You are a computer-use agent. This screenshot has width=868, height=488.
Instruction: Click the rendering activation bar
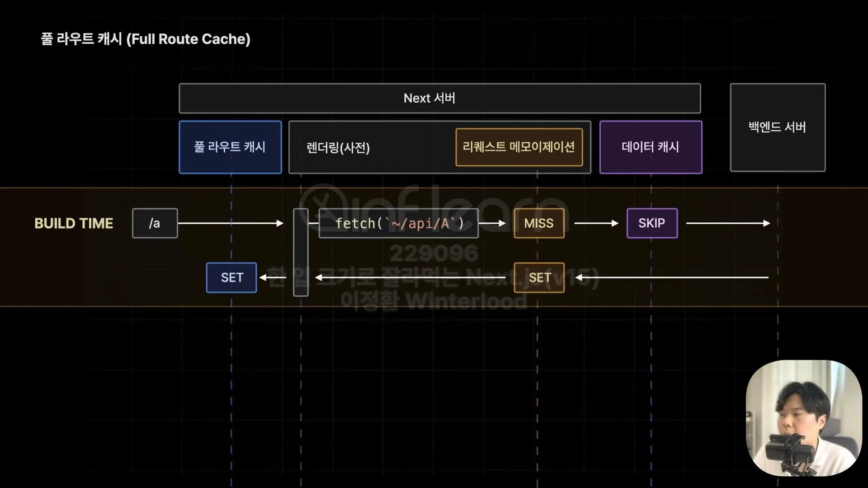coord(301,251)
